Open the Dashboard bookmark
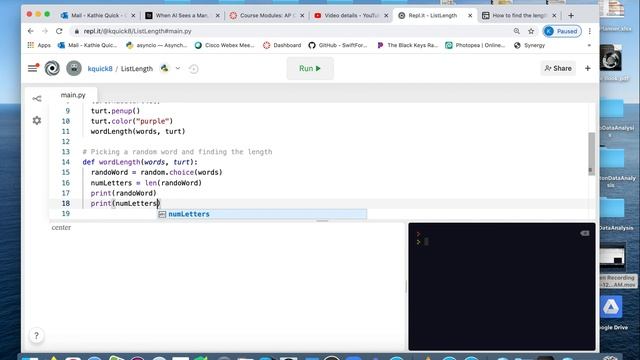The width and height of the screenshot is (640, 360). 282,45
